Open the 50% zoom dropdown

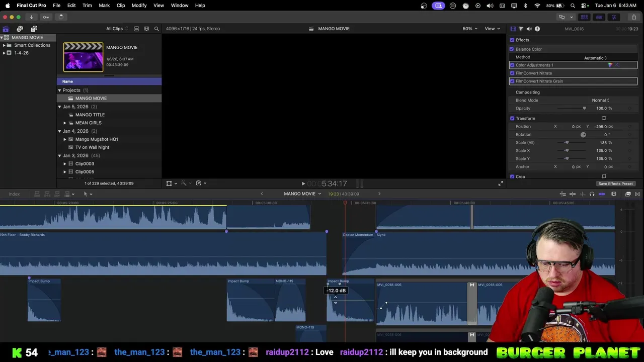click(470, 29)
